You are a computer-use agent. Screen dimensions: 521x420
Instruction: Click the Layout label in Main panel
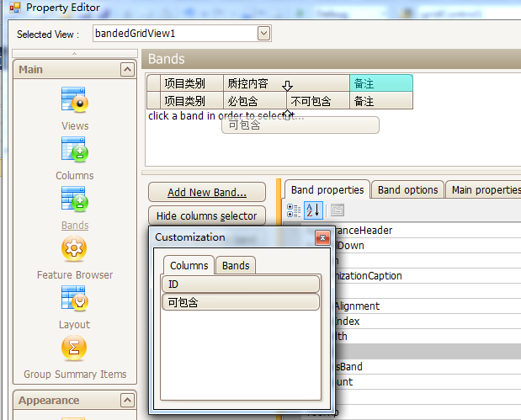pyautogui.click(x=74, y=324)
